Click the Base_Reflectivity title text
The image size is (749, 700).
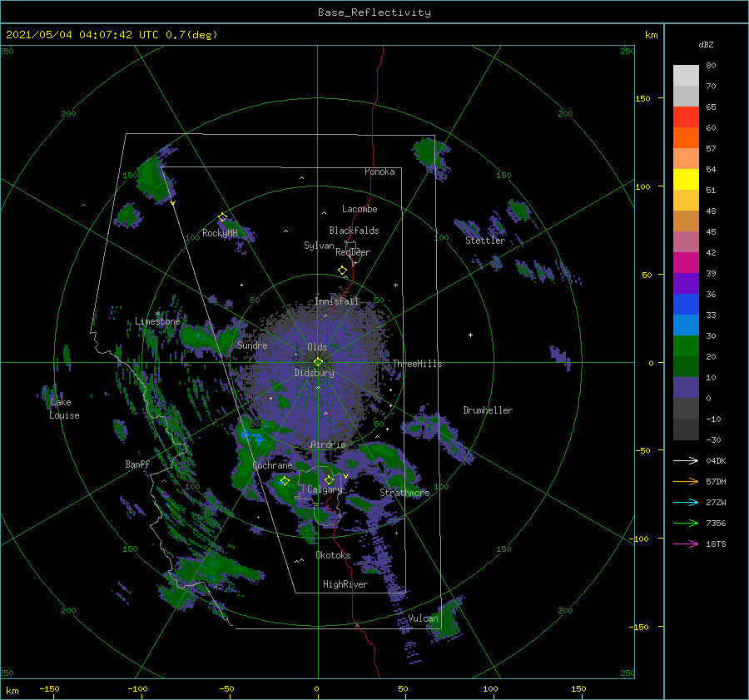[374, 12]
